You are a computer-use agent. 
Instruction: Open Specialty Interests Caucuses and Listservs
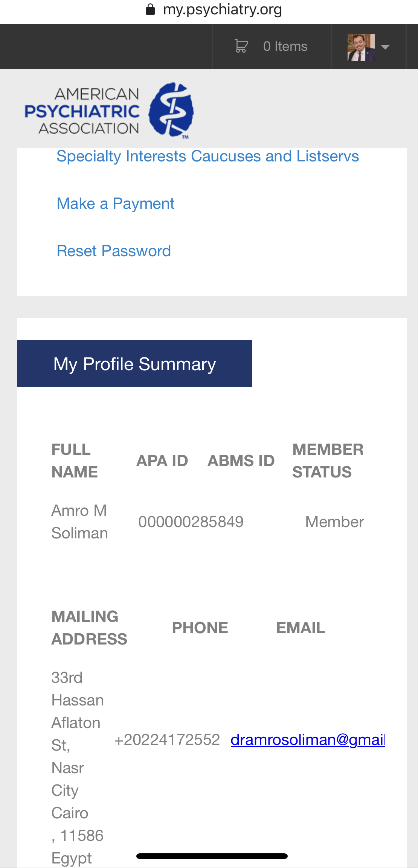pos(207,156)
